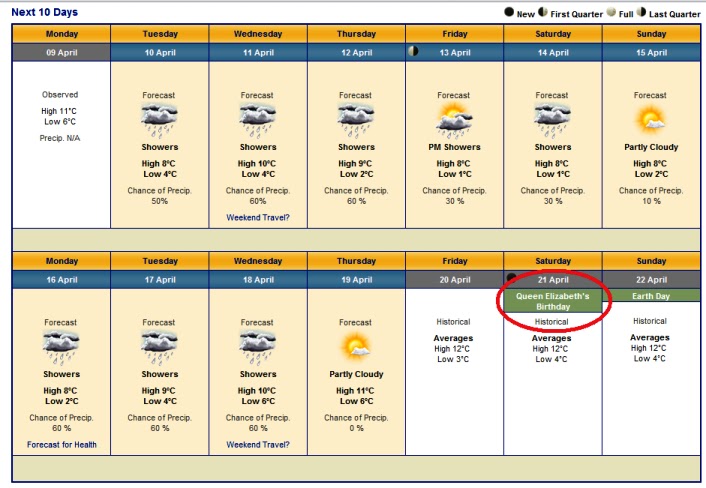Click High 10°C on 11 April
Image resolution: width=706 pixels, height=488 pixels.
(x=257, y=163)
